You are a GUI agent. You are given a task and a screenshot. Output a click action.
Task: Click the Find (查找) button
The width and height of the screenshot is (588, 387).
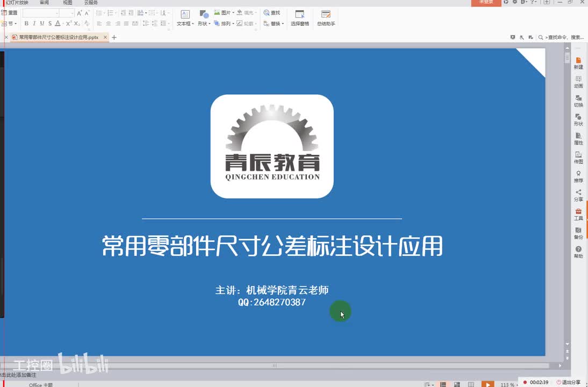tap(272, 13)
